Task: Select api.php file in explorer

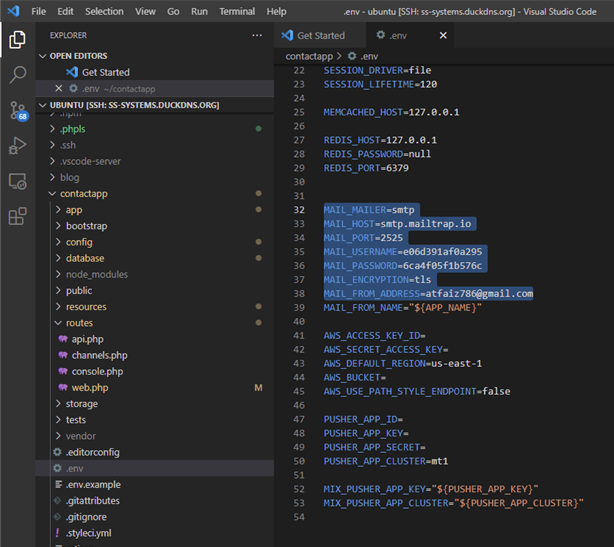Action: click(x=87, y=339)
